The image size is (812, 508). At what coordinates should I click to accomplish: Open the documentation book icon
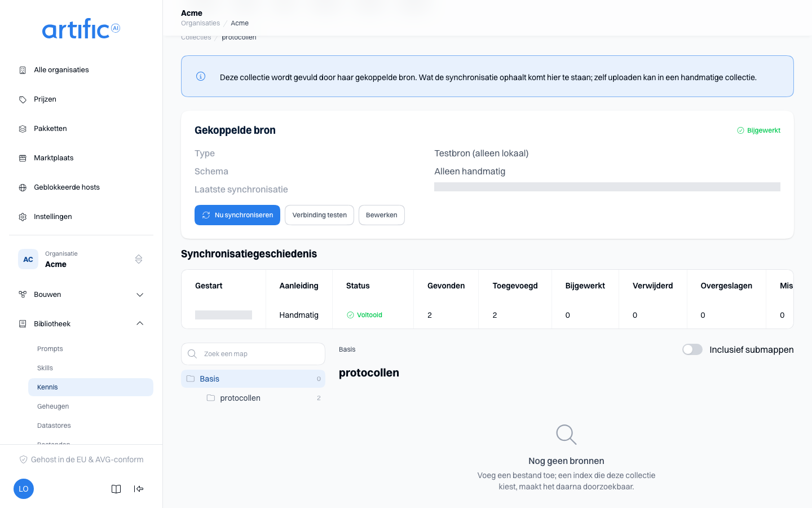pyautogui.click(x=116, y=489)
